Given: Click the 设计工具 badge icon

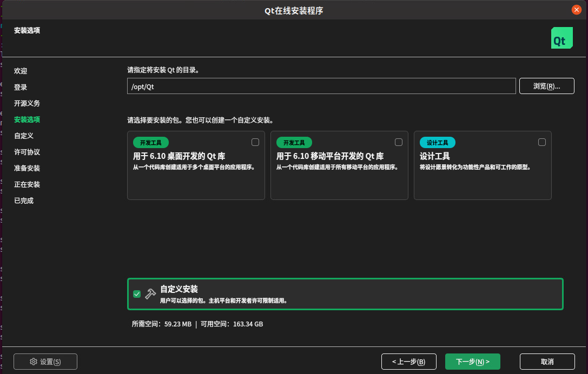Looking at the screenshot, I should [x=437, y=142].
